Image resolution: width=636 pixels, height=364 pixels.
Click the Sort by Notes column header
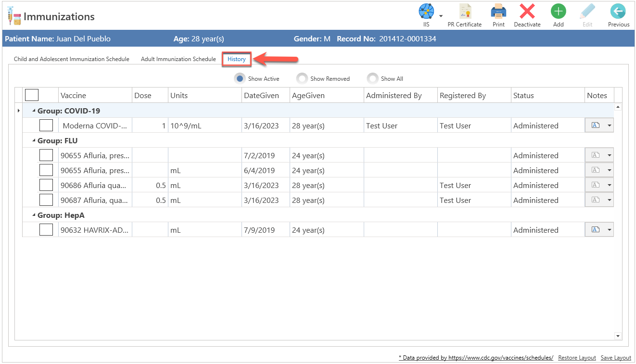[x=599, y=95]
